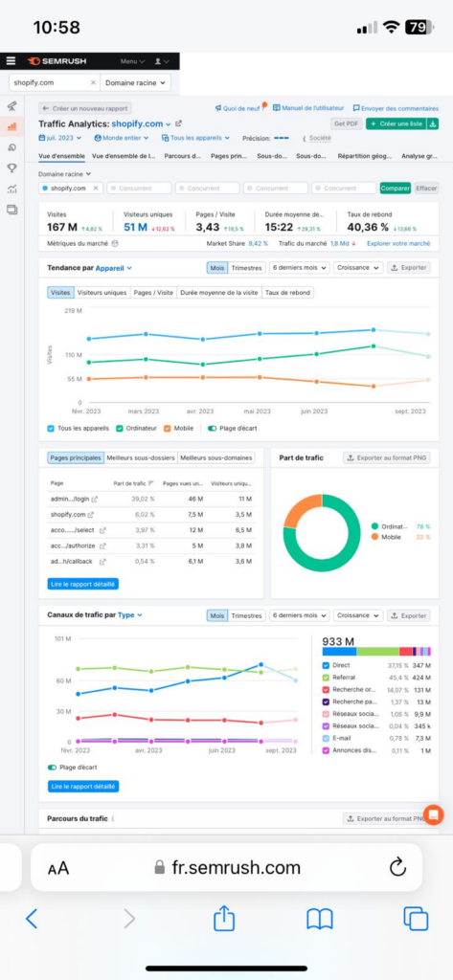This screenshot has height=980, width=453.
Task: Open the Safari tabs overview
Action: (x=416, y=918)
